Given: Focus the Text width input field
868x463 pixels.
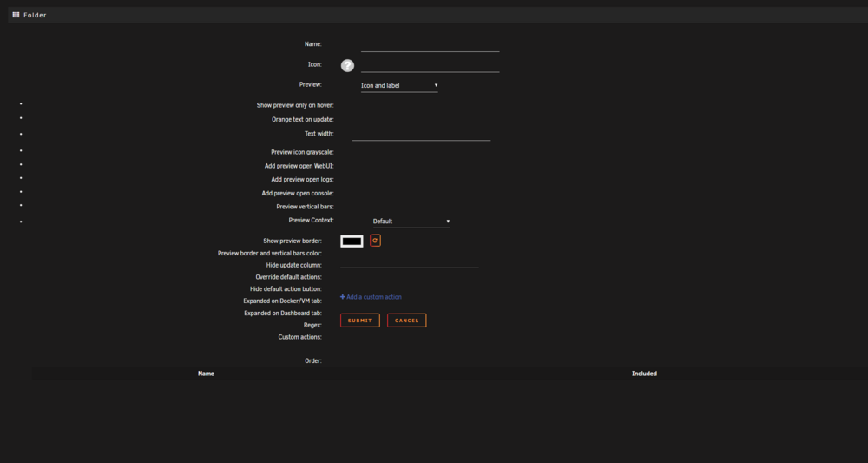Looking at the screenshot, I should click(421, 134).
